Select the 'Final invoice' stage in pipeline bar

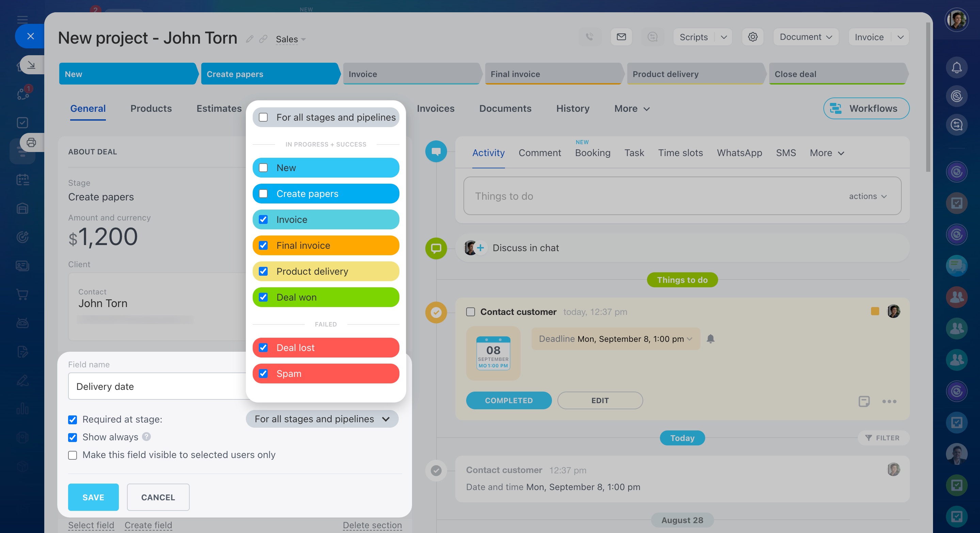[x=552, y=74]
